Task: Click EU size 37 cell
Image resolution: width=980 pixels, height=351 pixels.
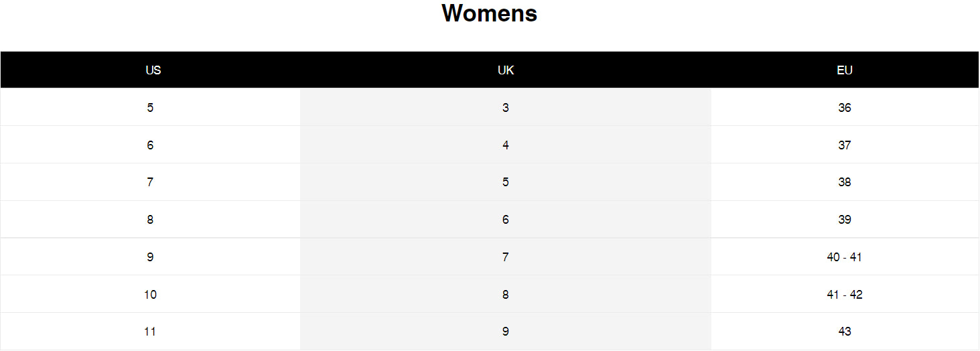Action: pyautogui.click(x=845, y=145)
